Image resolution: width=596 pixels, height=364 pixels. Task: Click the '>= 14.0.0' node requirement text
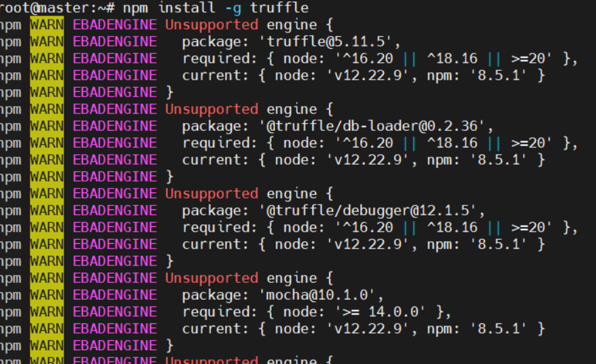point(380,312)
